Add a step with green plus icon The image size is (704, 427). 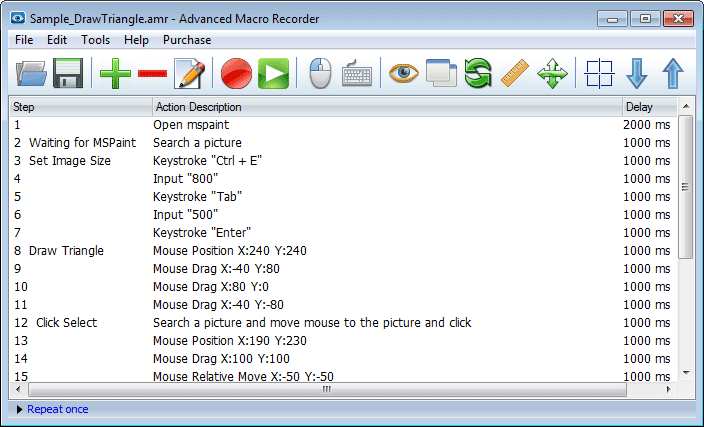[115, 73]
